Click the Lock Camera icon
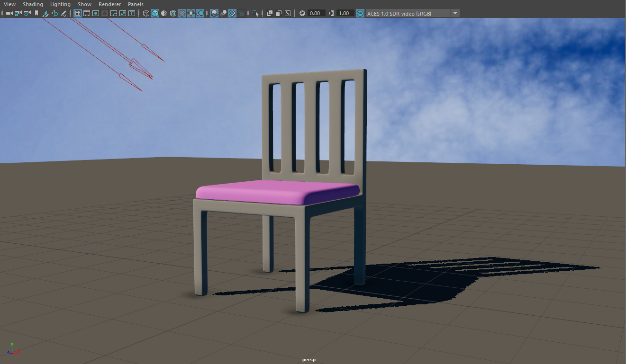626x364 pixels. pyautogui.click(x=18, y=13)
